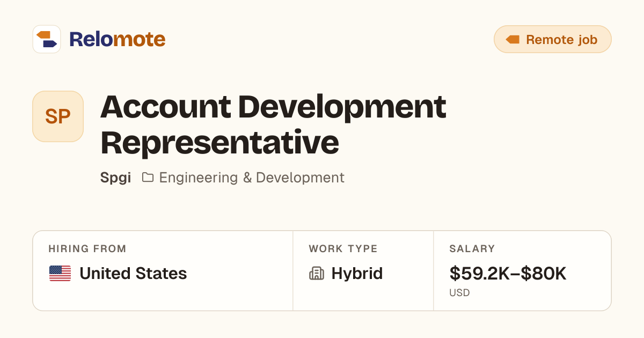Open the Relomote brand name link
Viewport: 644px width, 338px height.
(x=117, y=39)
